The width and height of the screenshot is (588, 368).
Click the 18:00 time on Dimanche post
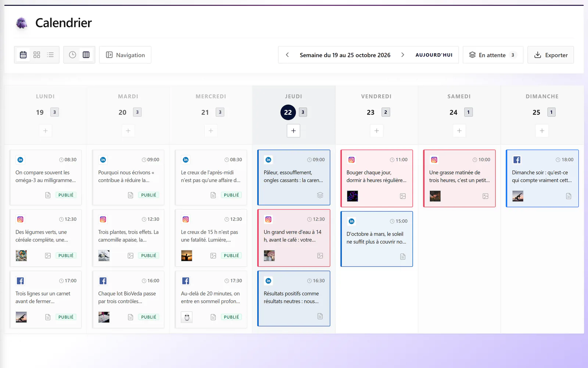tap(564, 160)
